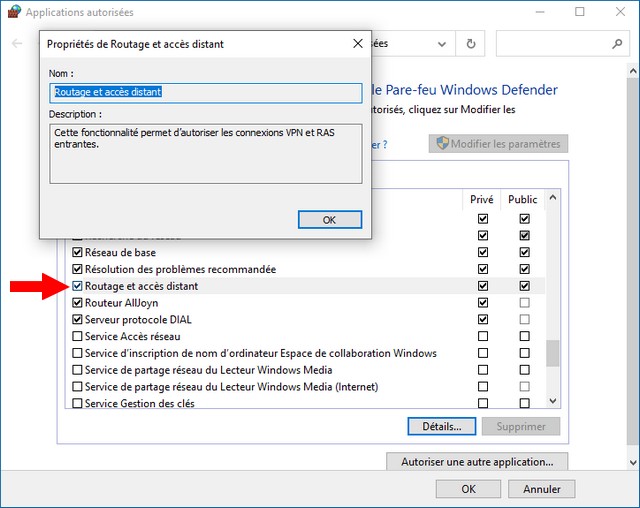Viewport: 640px width, 508px height.
Task: Enable Public for Routeur AllJoyn
Action: click(x=524, y=302)
